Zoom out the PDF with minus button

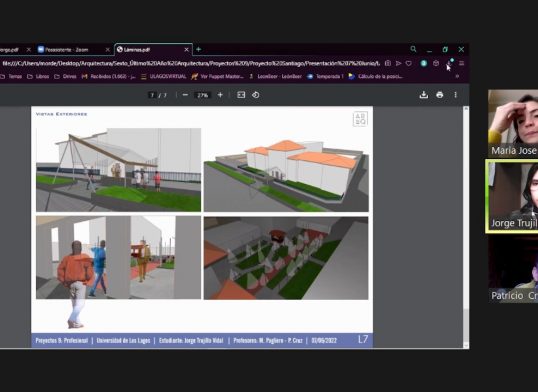click(x=185, y=95)
